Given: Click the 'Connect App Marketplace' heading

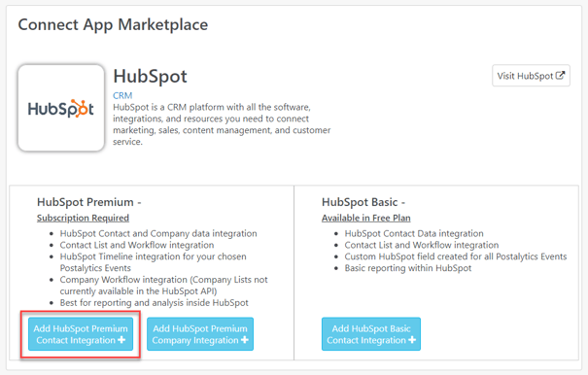Looking at the screenshot, I should click(x=113, y=25).
